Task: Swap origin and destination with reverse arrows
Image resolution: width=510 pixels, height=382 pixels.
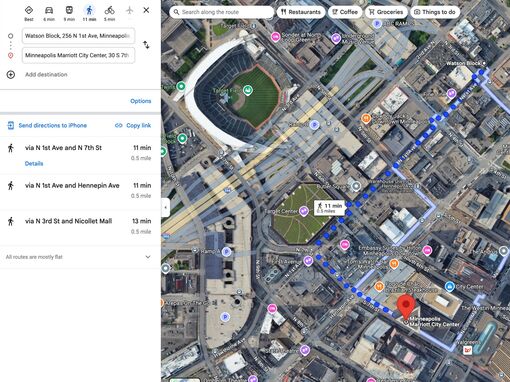Action: (146, 45)
